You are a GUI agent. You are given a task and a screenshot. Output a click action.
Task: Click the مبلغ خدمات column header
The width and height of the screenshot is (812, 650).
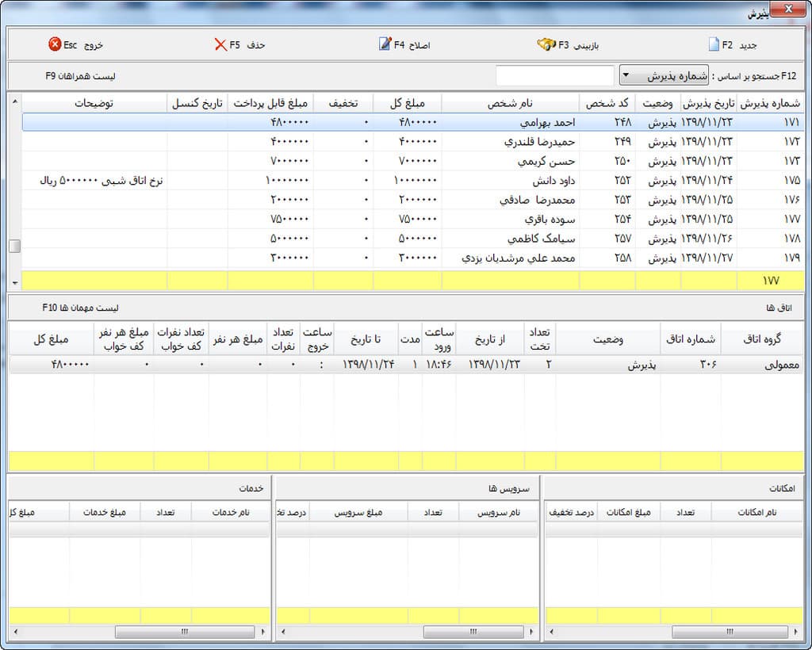pos(105,512)
